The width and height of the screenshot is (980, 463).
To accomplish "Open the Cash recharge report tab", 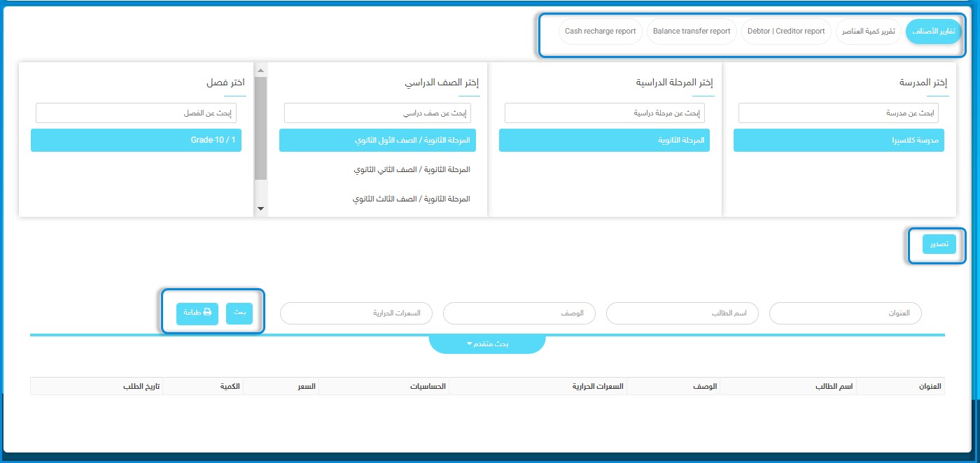I will (x=600, y=31).
